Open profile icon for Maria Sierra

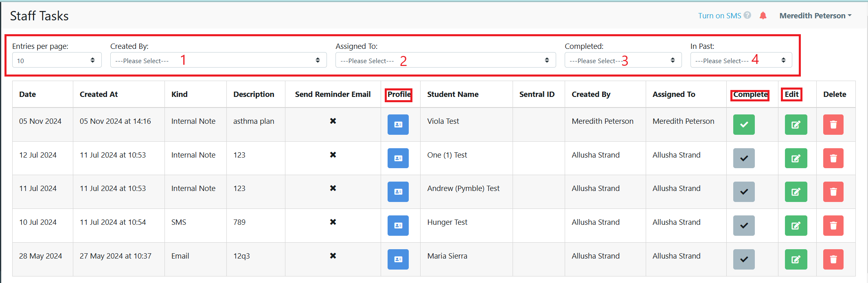[398, 259]
